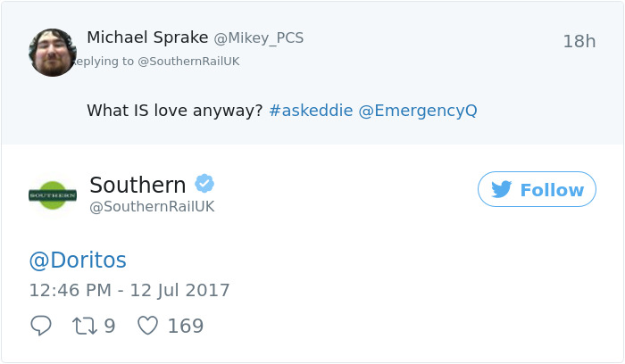Click the @Mikey_PCS handle

[x=259, y=37]
